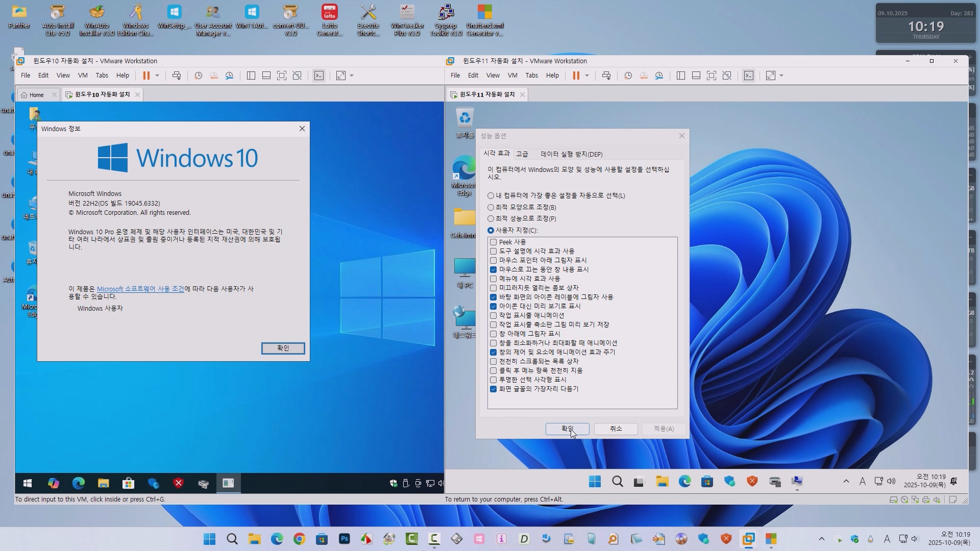Uncheck 화면 글꼴의 가장자리 다듬기
980x551 pixels.
pyautogui.click(x=494, y=389)
